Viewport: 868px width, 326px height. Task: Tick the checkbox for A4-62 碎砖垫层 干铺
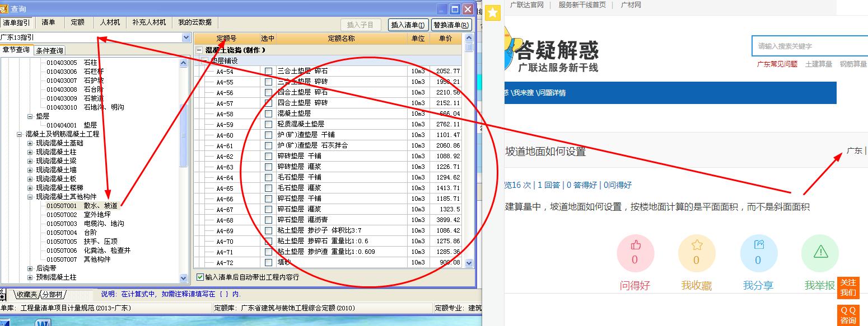(x=269, y=156)
